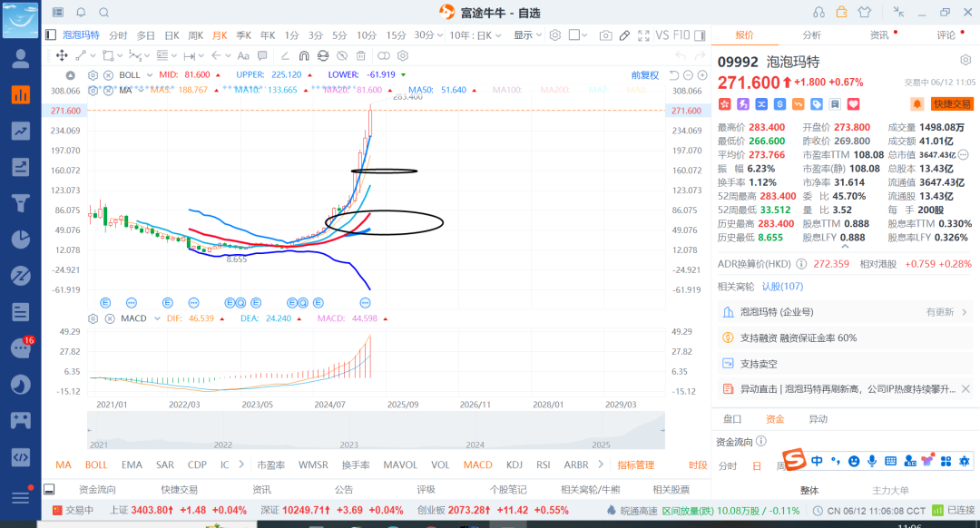This screenshot has height=528, width=980.
Task: Open the 30分 period dropdown
Action: 428,35
